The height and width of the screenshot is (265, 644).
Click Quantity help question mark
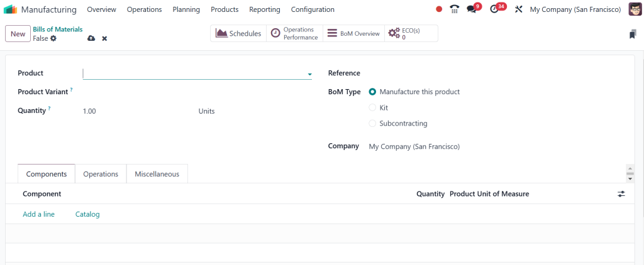[x=49, y=108]
